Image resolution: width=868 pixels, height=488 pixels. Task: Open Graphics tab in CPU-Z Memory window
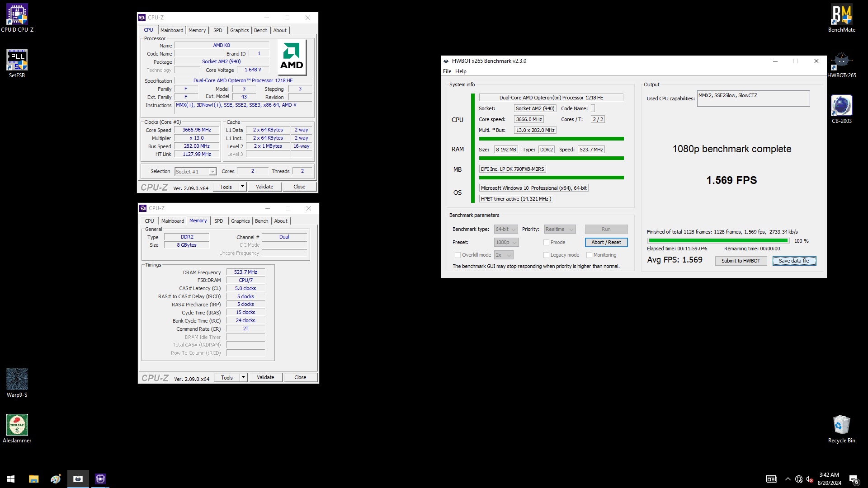click(241, 221)
